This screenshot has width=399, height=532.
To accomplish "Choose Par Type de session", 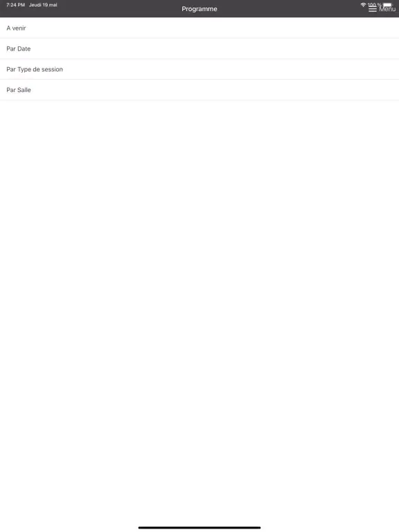I will pyautogui.click(x=199, y=69).
